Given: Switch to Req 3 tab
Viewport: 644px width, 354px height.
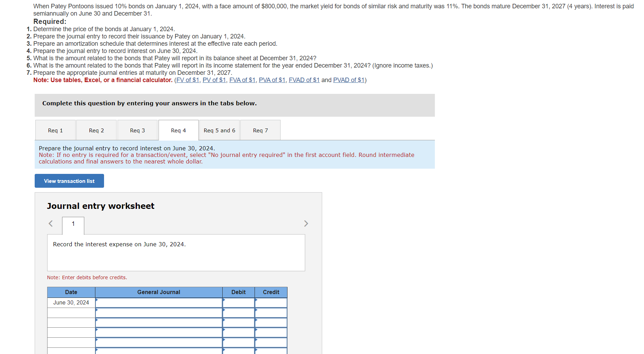Looking at the screenshot, I should (137, 130).
